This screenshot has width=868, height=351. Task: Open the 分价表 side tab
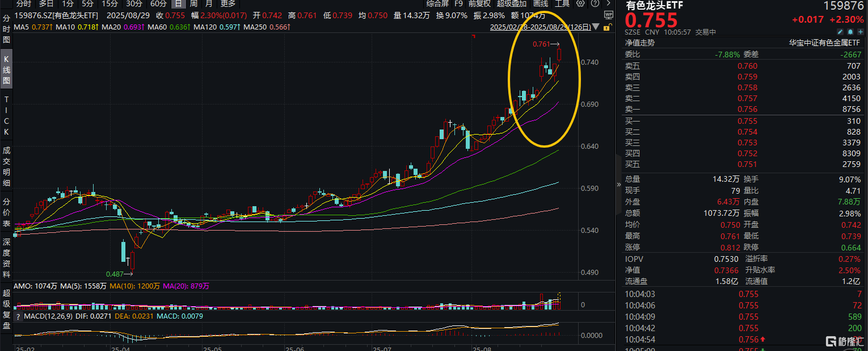(7, 212)
